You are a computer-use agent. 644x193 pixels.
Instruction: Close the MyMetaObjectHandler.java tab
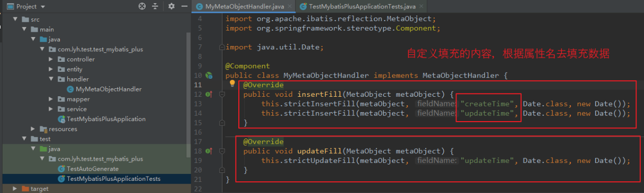[290, 6]
